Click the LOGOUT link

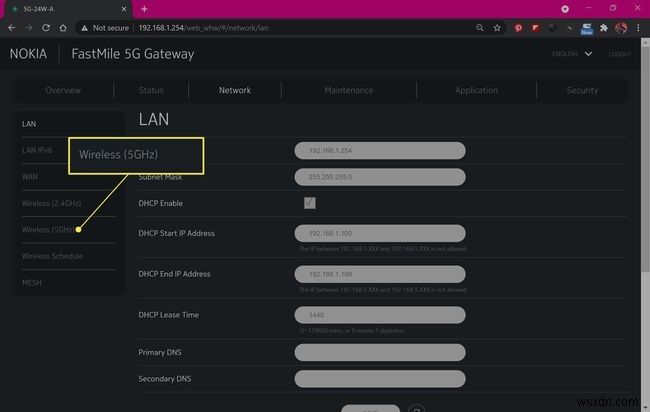pos(620,54)
